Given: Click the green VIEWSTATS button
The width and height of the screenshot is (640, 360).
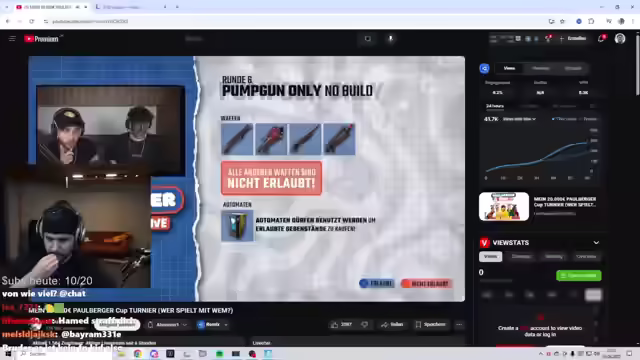Looking at the screenshot, I should point(578,276).
